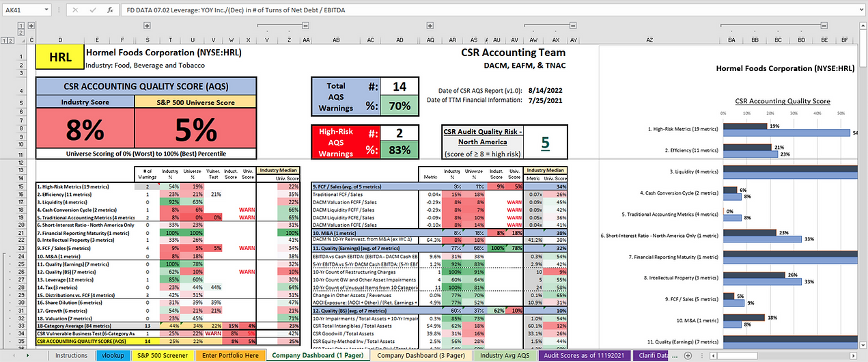The width and height of the screenshot is (868, 362).
Task: Go to the S&P 500 Screener tab
Action: (163, 356)
